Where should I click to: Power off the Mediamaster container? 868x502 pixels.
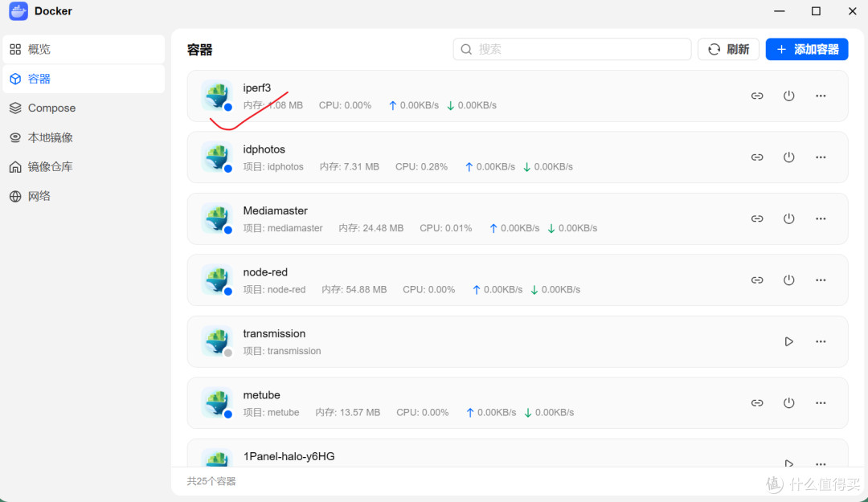click(789, 218)
